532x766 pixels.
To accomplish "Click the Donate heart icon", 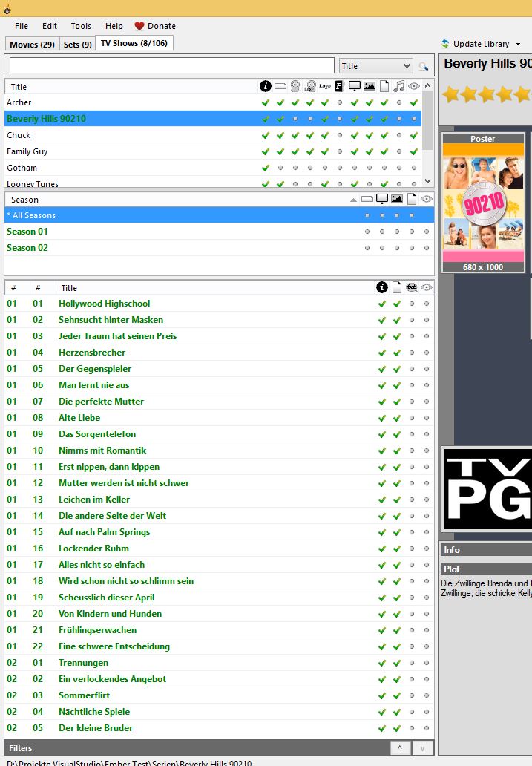I will tap(139, 26).
